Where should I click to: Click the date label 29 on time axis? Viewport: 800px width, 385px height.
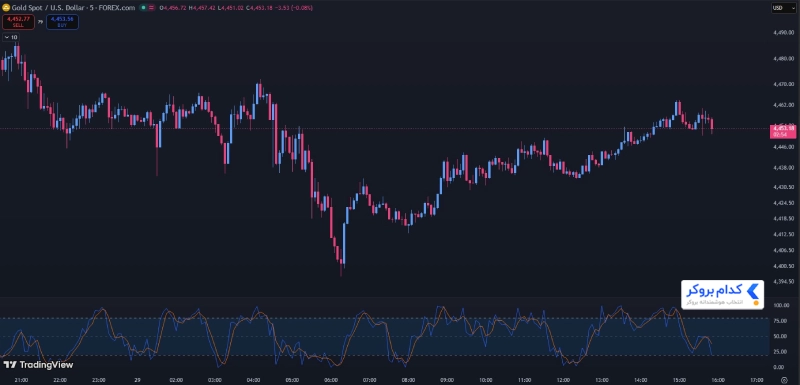[x=138, y=380]
